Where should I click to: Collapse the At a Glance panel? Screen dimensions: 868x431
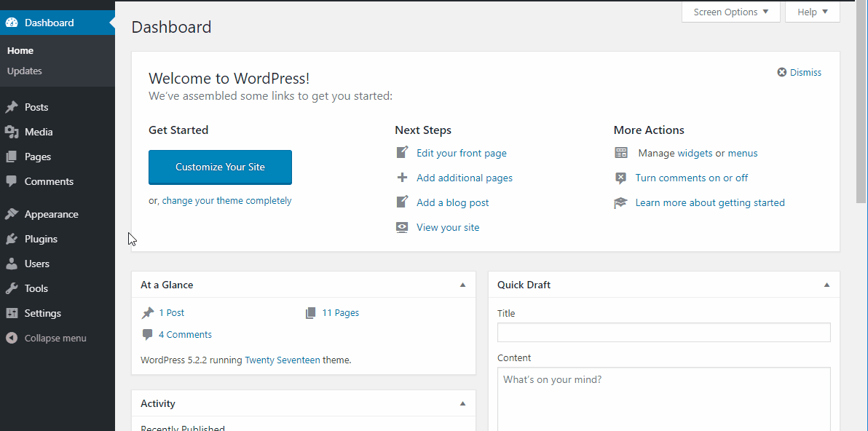click(463, 285)
